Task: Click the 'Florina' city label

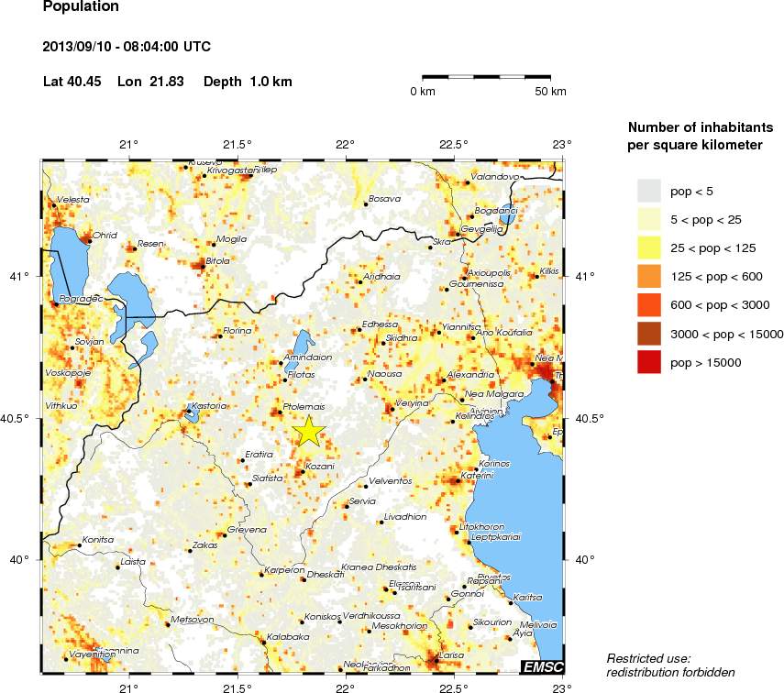Action: point(237,331)
